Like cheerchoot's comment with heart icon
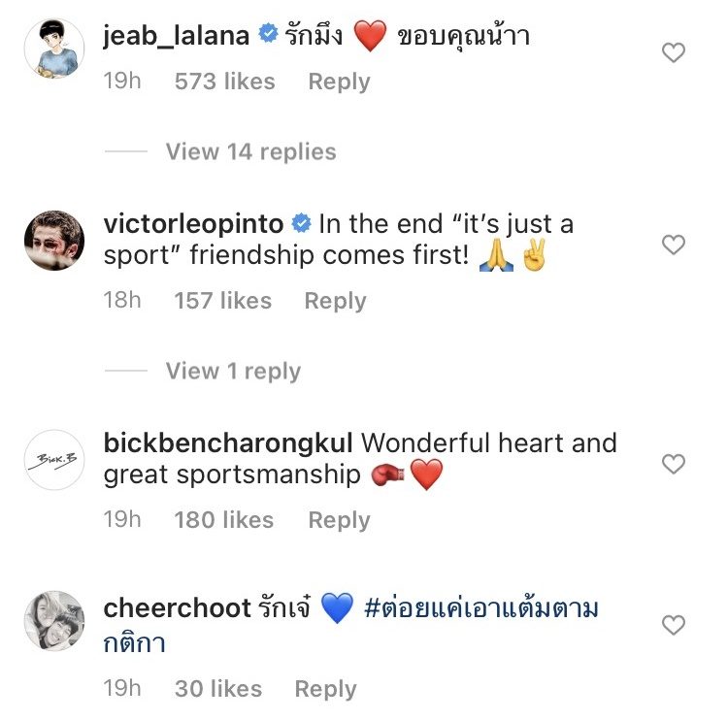 tap(673, 626)
